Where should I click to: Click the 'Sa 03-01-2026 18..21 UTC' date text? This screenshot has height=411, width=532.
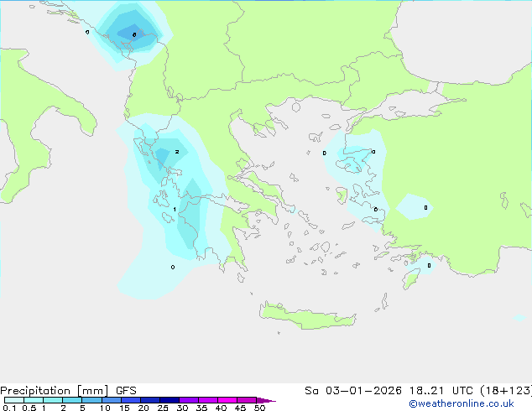pos(389,391)
